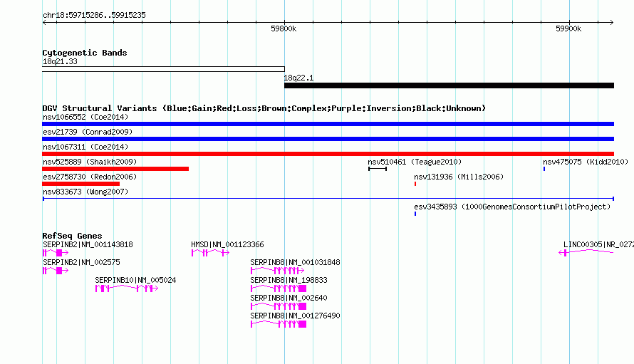Click the white 18q21.33 cytoband bar
Screen dimensions: 634x364
[163, 69]
